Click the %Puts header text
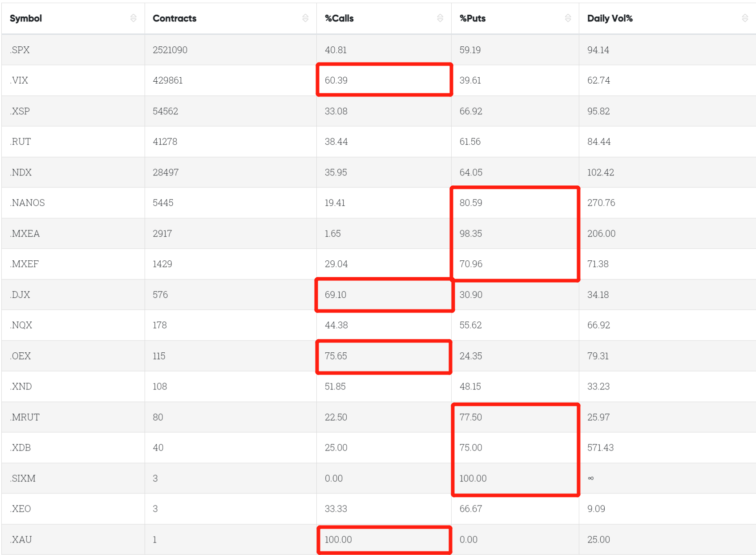 point(473,18)
